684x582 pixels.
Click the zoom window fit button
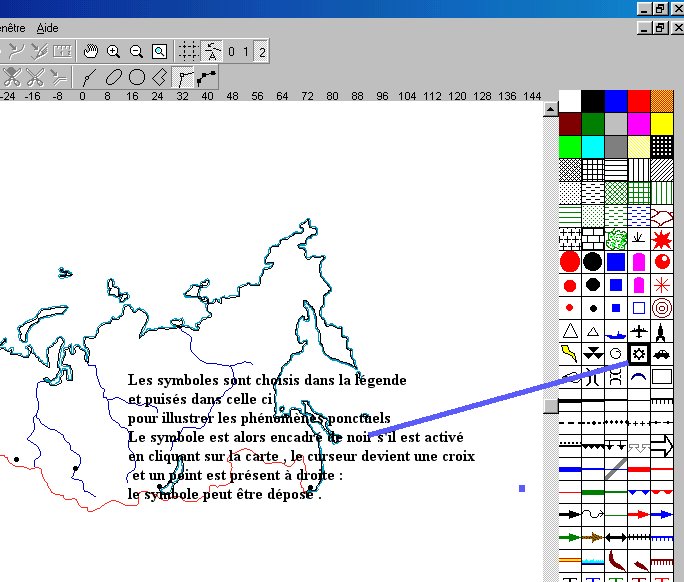coord(159,51)
